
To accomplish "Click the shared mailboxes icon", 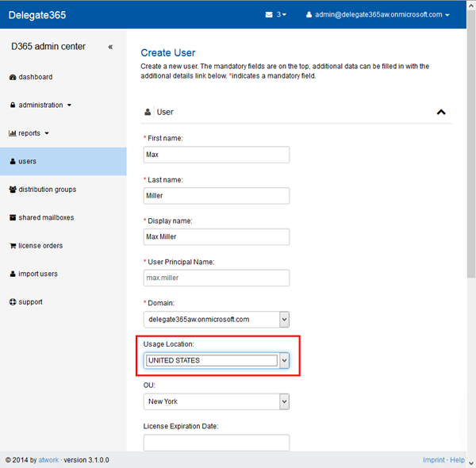I will tap(13, 217).
